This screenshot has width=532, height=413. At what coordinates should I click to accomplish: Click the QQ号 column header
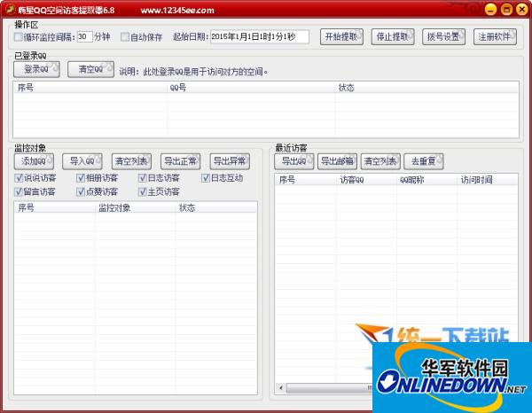251,88
